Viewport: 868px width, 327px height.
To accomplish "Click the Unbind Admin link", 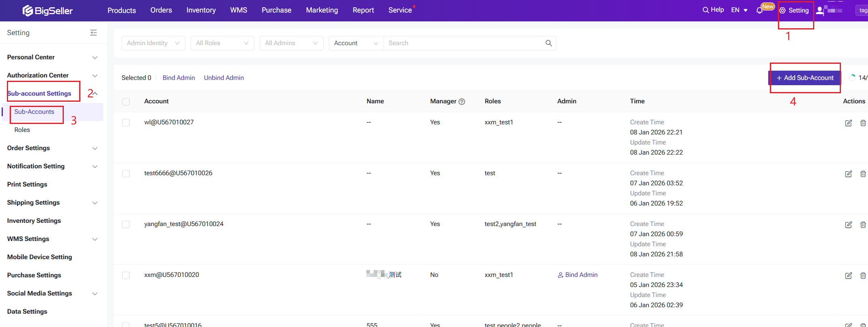I will 224,78.
